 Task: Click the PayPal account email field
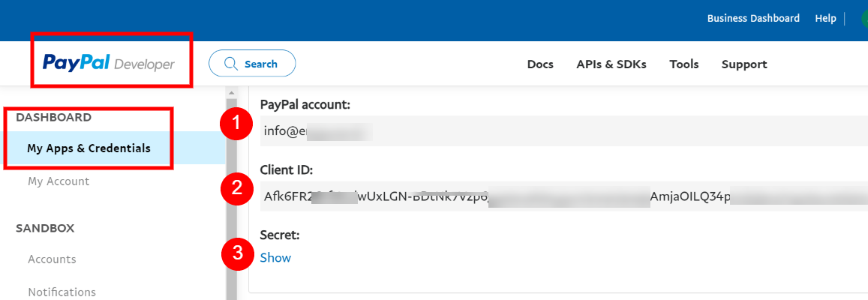pyautogui.click(x=564, y=130)
